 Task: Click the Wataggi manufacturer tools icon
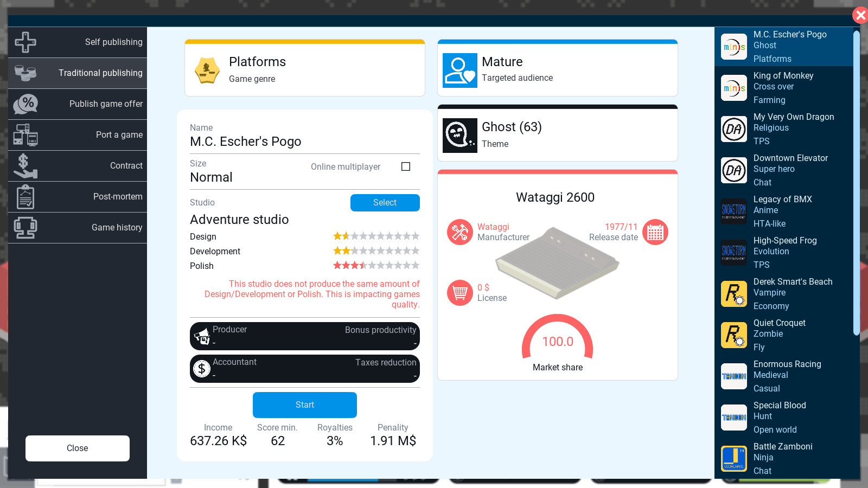click(459, 232)
